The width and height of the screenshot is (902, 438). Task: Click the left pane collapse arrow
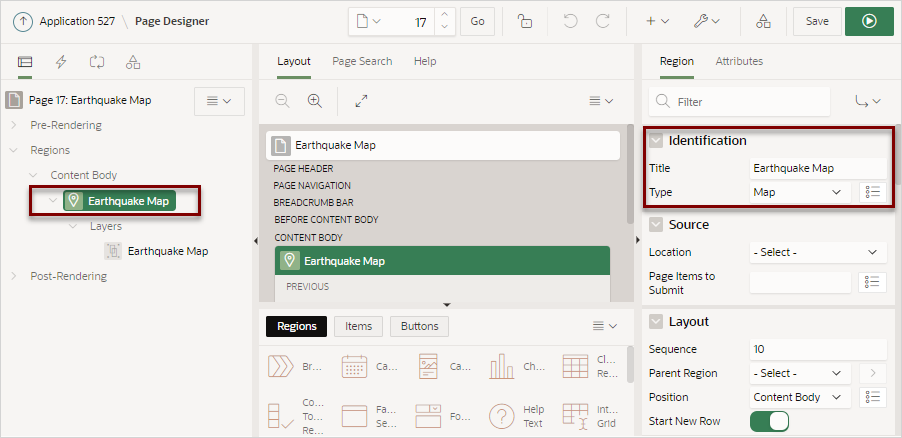(256, 241)
